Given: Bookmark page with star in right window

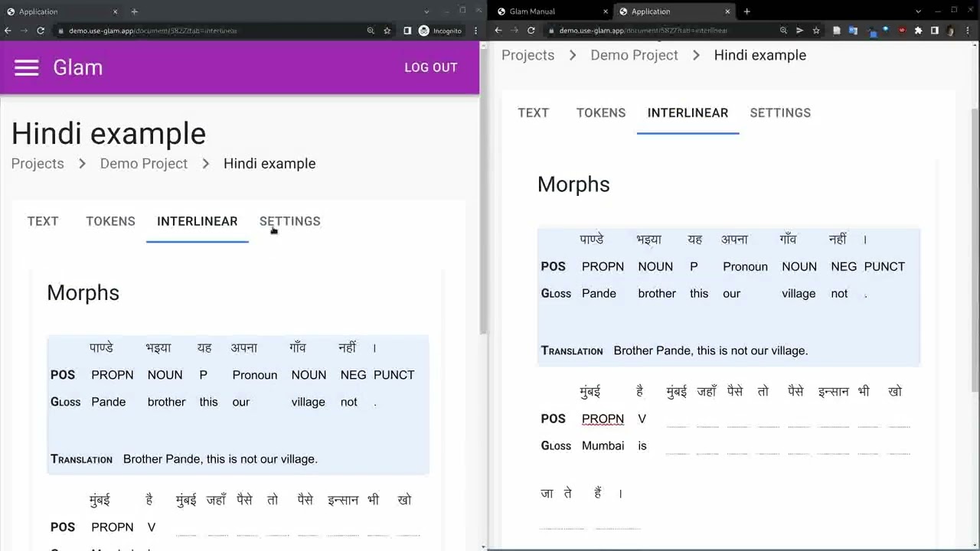Looking at the screenshot, I should pyautogui.click(x=816, y=31).
